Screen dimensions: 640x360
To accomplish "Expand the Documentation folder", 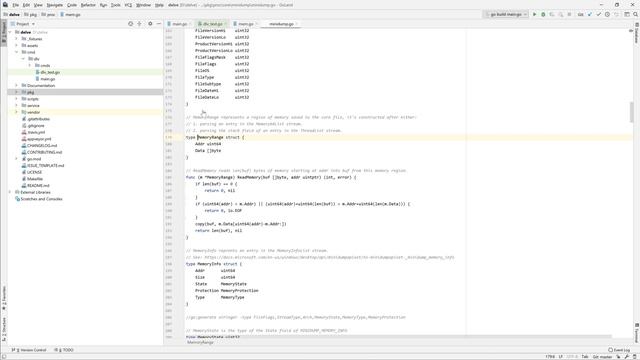I will tap(17, 85).
